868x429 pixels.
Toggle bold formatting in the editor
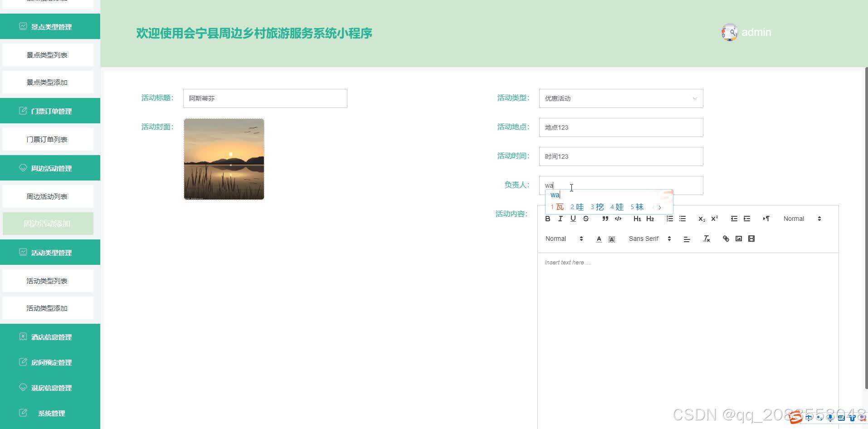547,219
